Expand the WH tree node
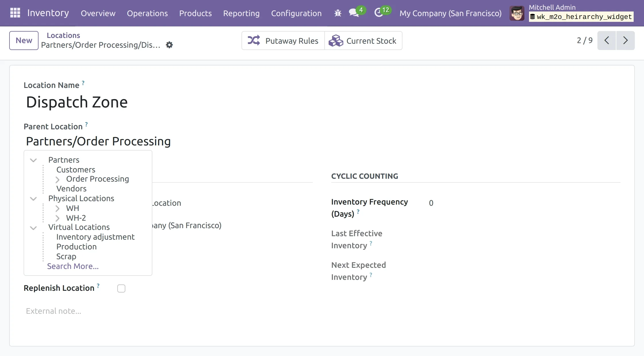Image resolution: width=644 pixels, height=356 pixels. [x=58, y=209]
